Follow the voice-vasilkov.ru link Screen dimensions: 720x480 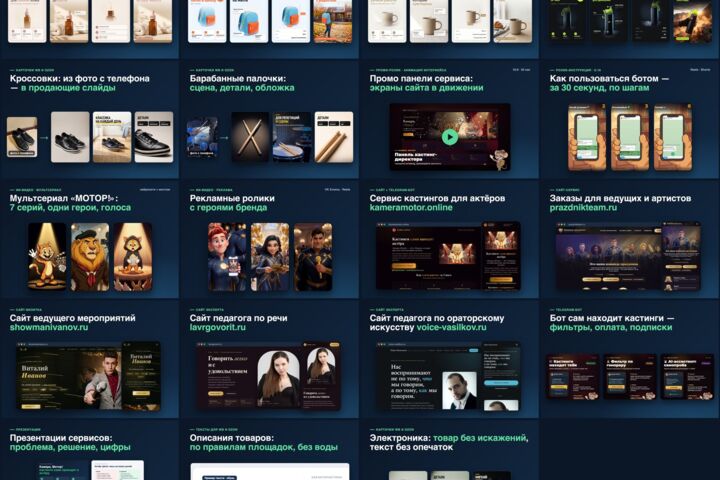click(x=451, y=328)
